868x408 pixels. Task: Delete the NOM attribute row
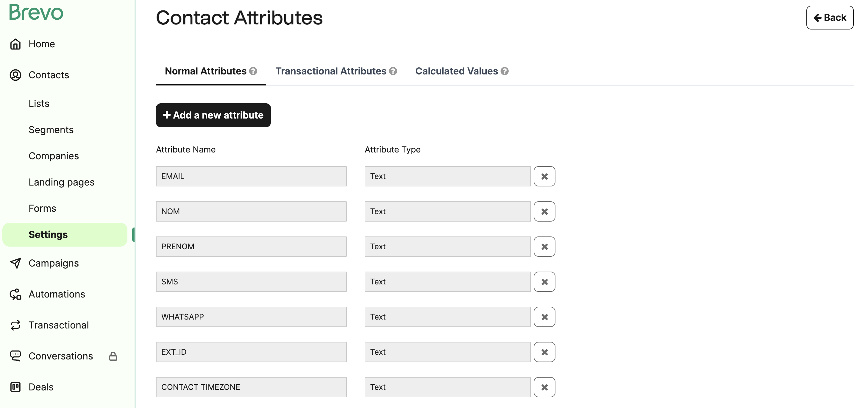[x=544, y=211]
